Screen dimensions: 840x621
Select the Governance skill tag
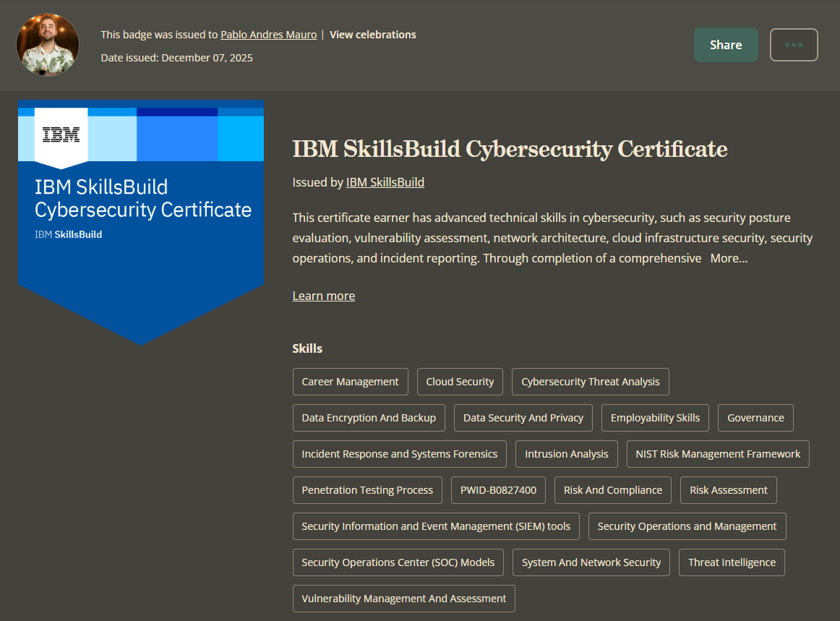tap(756, 418)
